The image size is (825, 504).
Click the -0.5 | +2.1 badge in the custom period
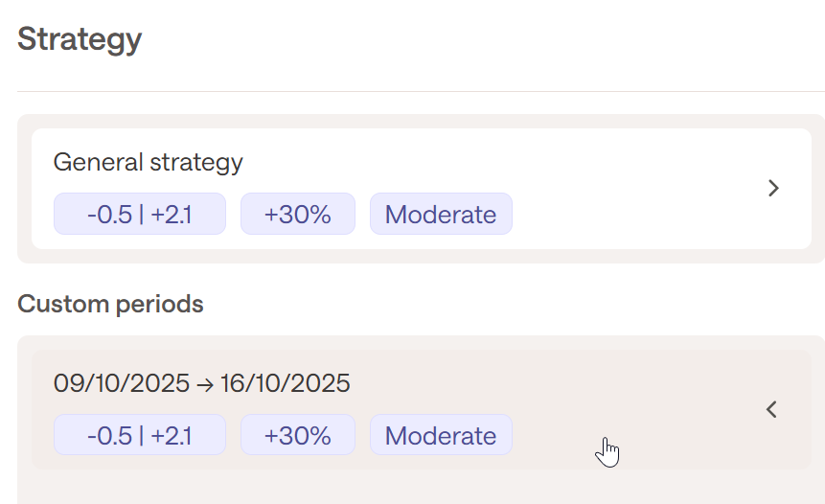point(139,436)
